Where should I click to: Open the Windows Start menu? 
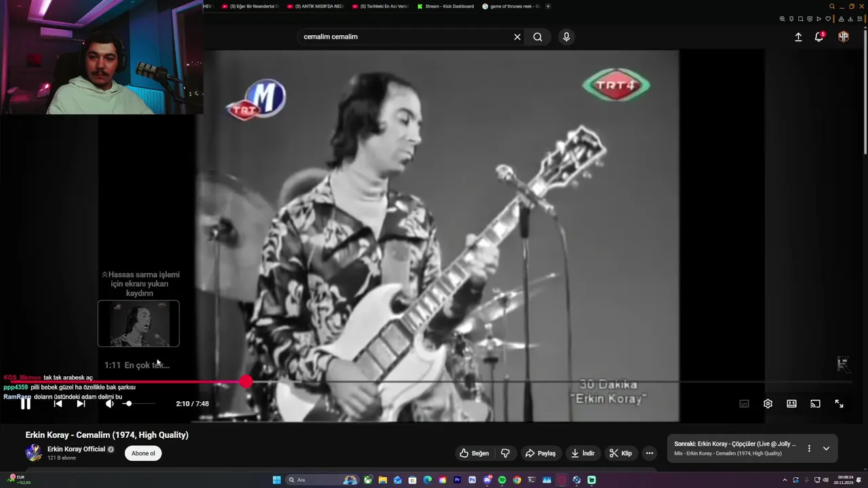pyautogui.click(x=277, y=480)
